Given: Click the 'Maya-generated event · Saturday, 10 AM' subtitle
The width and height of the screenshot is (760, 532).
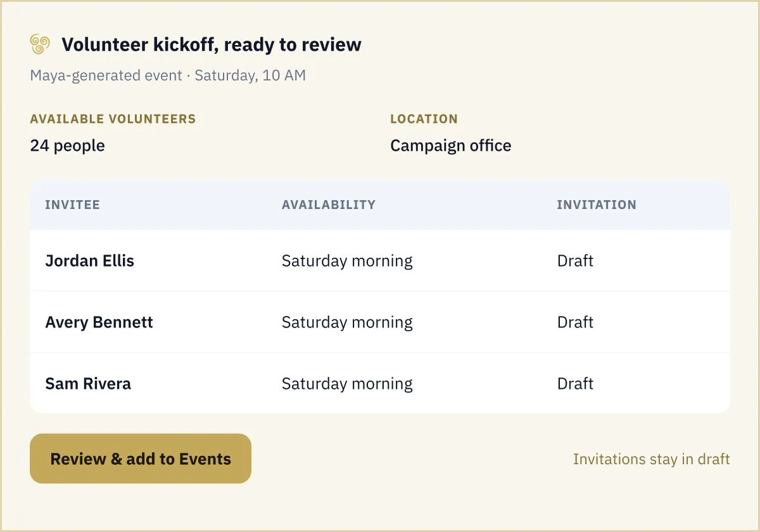Looking at the screenshot, I should (x=168, y=75).
